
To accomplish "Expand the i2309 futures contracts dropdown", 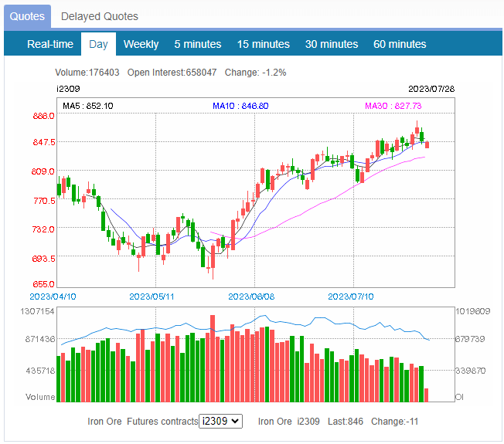I will click(220, 421).
